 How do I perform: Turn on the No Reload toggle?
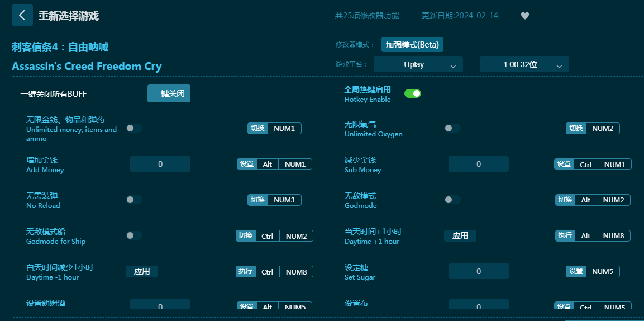(134, 200)
